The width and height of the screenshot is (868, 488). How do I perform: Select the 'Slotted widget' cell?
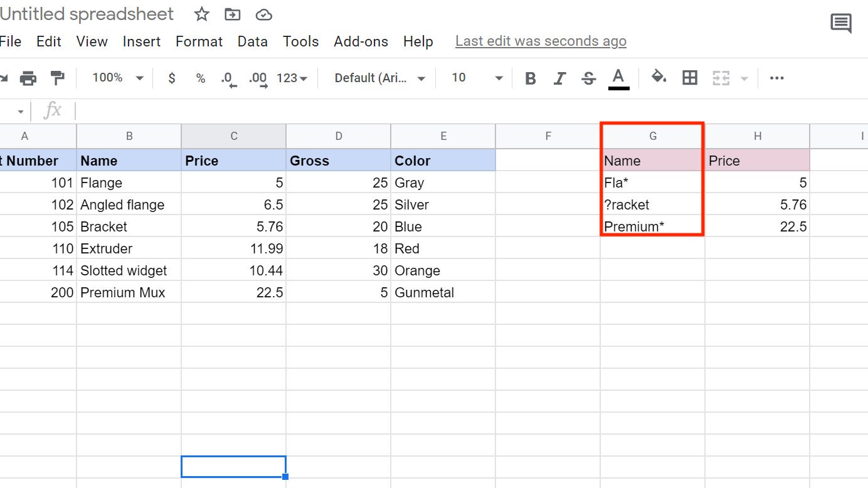(129, 270)
